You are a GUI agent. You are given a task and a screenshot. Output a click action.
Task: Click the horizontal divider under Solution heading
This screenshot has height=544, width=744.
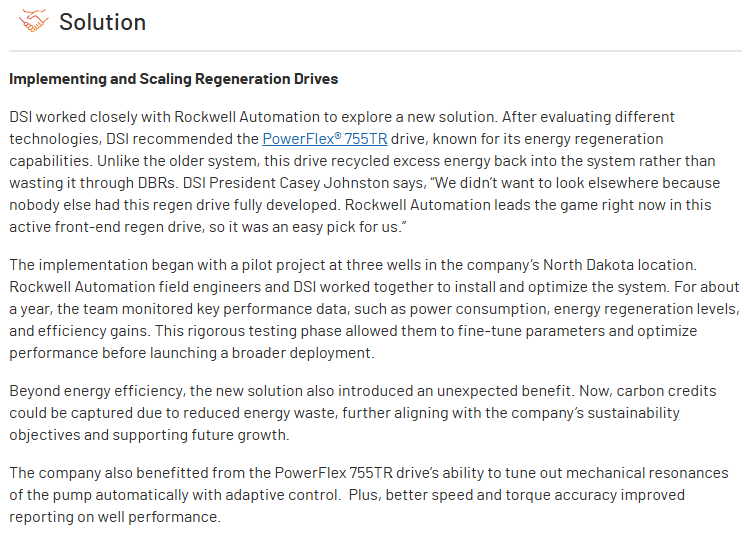click(x=375, y=51)
